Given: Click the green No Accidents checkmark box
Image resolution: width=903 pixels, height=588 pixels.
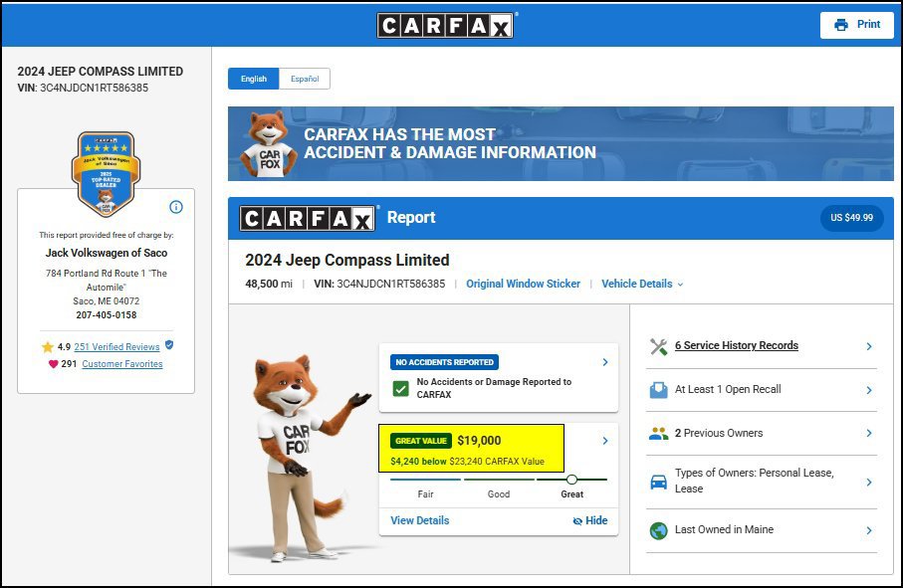Looking at the screenshot, I should tap(400, 389).
